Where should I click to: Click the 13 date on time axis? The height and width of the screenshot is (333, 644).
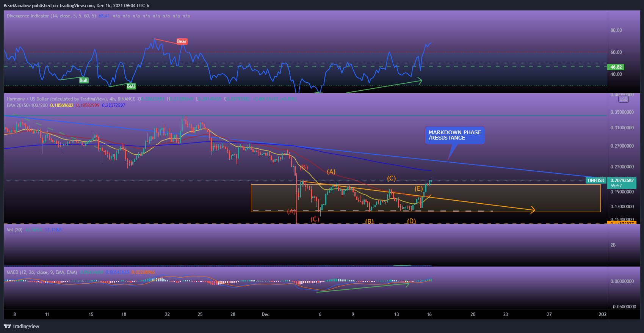[396, 314]
